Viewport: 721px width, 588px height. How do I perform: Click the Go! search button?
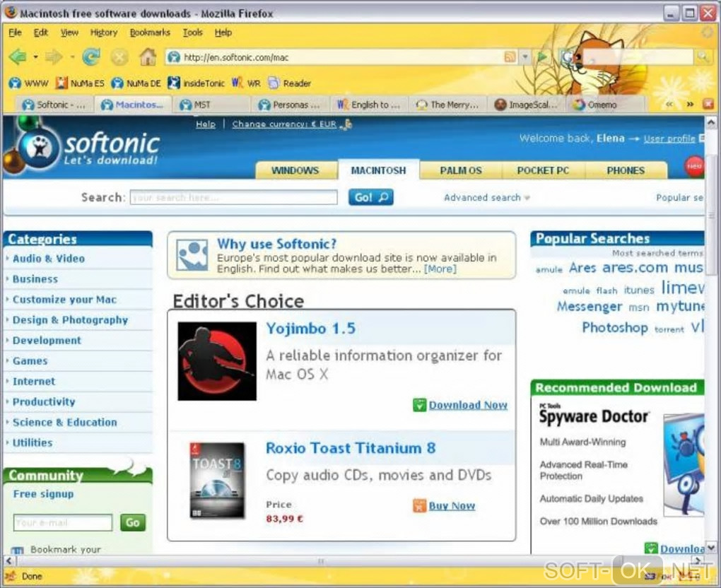coord(370,198)
